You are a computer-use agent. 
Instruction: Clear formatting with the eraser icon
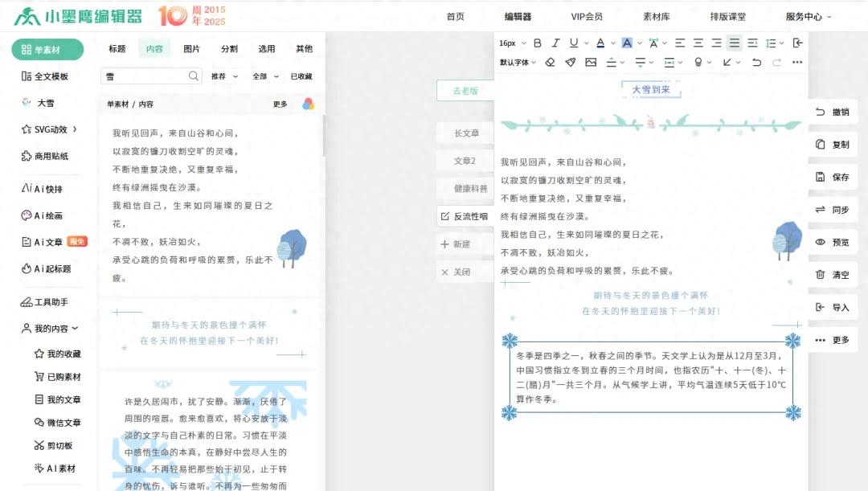pyautogui.click(x=550, y=62)
